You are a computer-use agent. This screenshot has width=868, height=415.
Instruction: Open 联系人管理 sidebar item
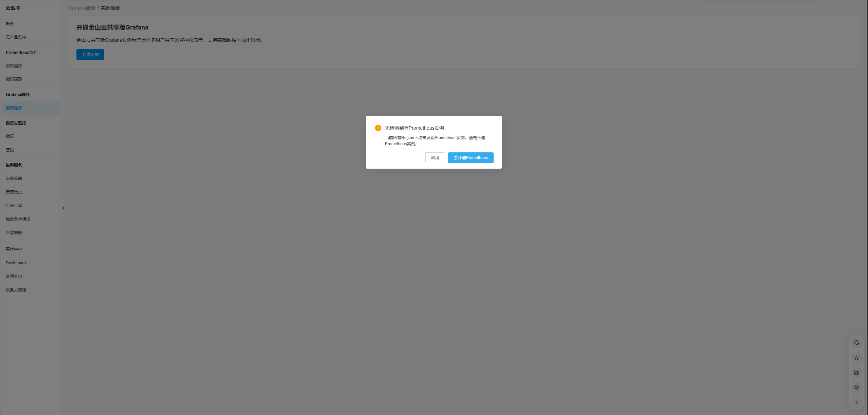pos(16,290)
